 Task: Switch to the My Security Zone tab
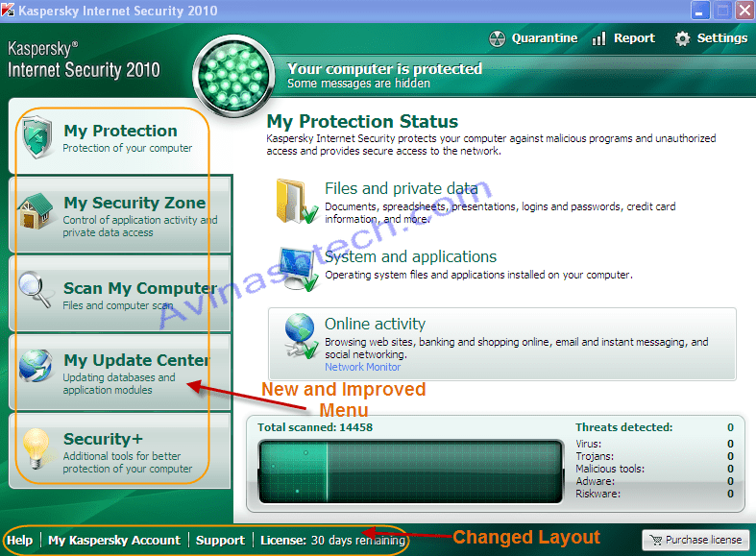click(x=119, y=214)
